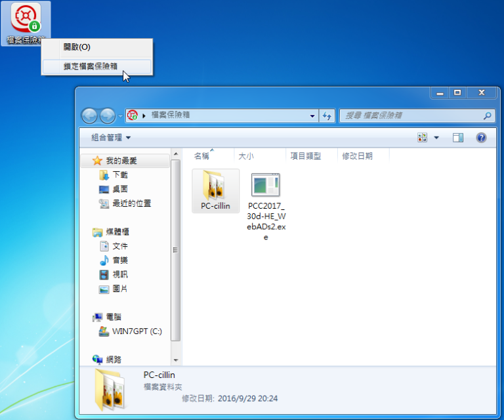Select 電腦 in the navigation pane

[x=114, y=317]
